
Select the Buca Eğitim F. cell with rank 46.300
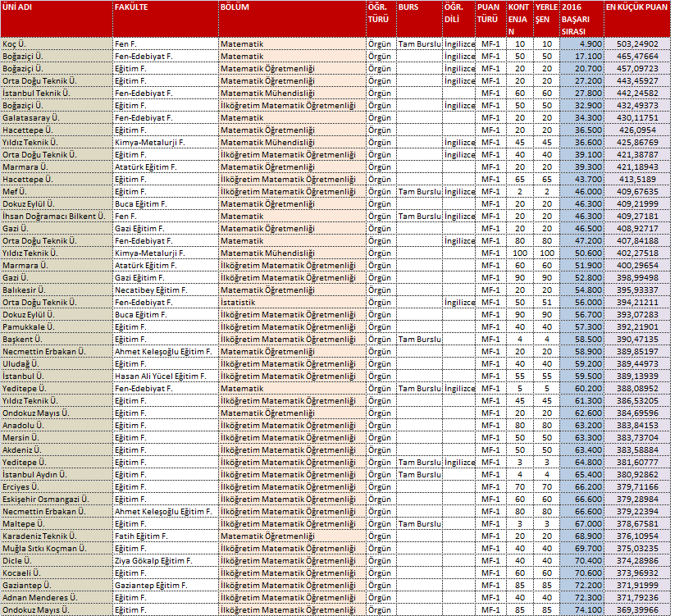166,203
